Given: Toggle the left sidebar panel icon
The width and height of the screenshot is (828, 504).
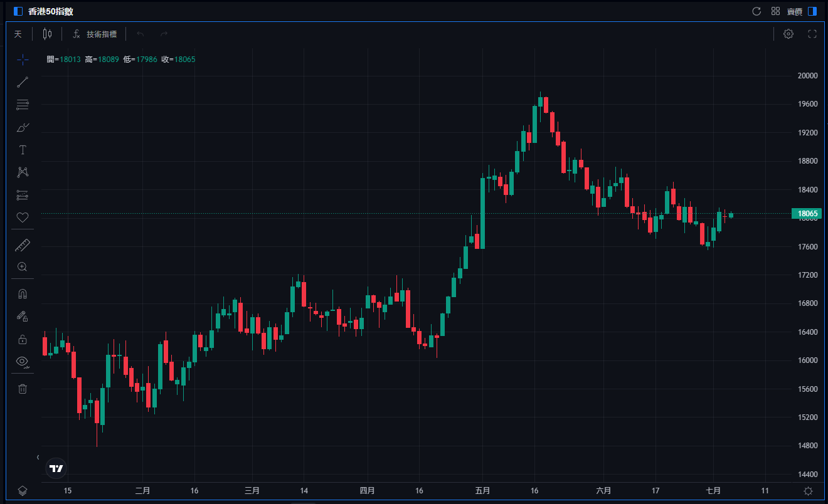Looking at the screenshot, I should click(18, 11).
